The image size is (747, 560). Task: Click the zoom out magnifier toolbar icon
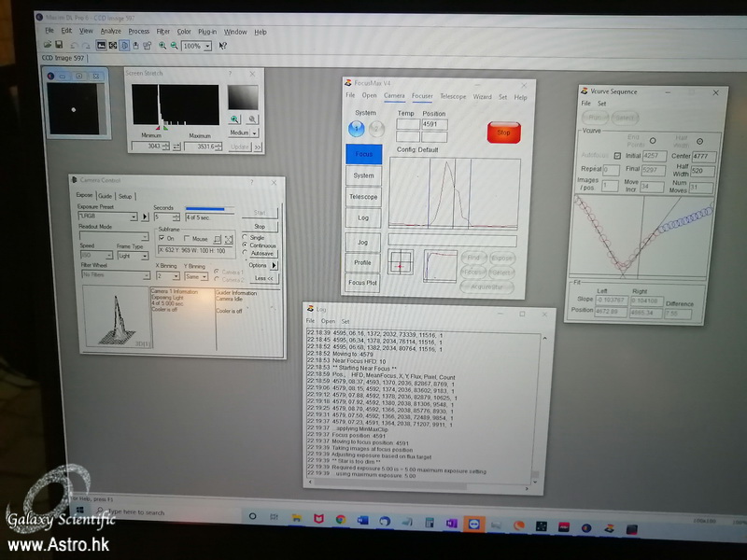point(173,45)
